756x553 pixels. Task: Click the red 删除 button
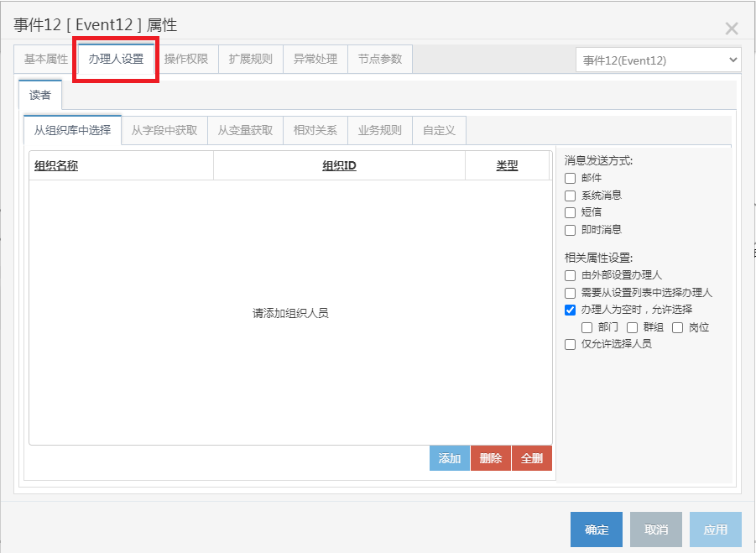click(x=491, y=458)
